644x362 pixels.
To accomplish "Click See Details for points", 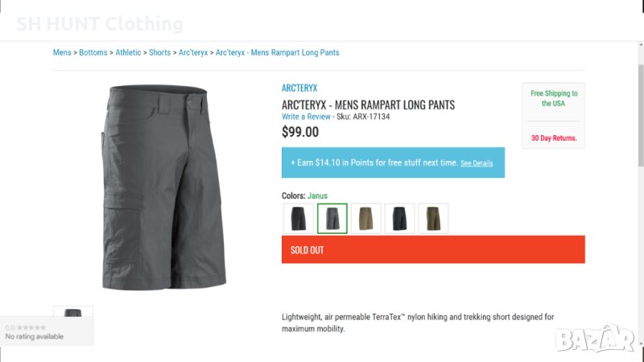I will 477,163.
